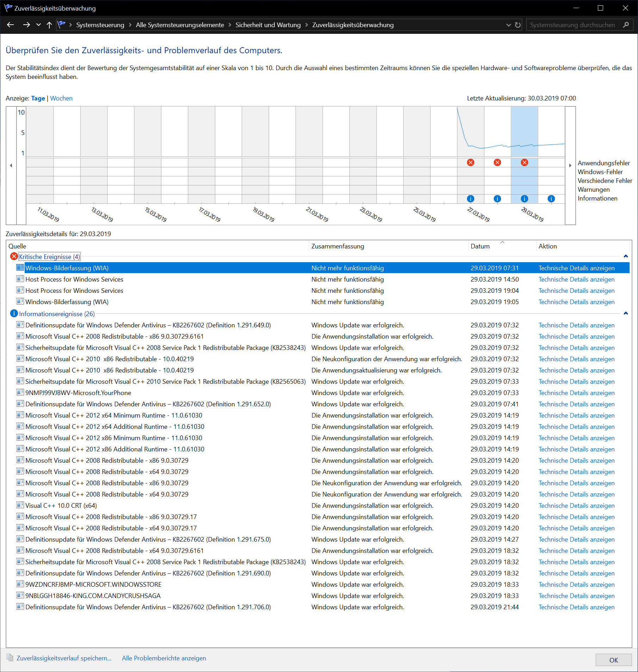
Task: Click icon beside Definition 1.291.706.0 update
Action: point(20,606)
